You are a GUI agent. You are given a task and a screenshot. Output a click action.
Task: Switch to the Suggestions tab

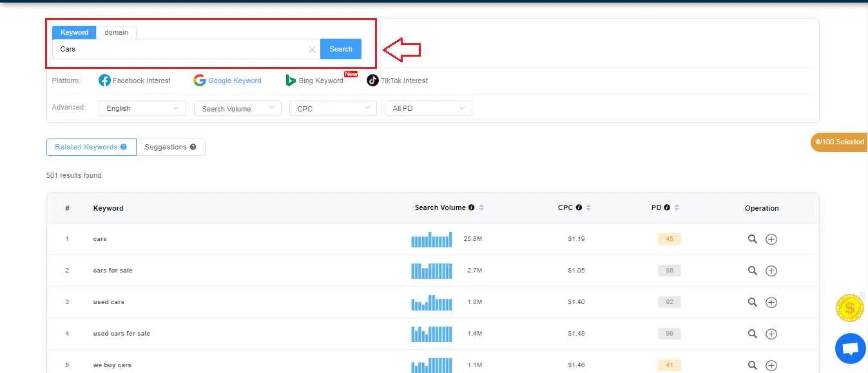point(166,147)
